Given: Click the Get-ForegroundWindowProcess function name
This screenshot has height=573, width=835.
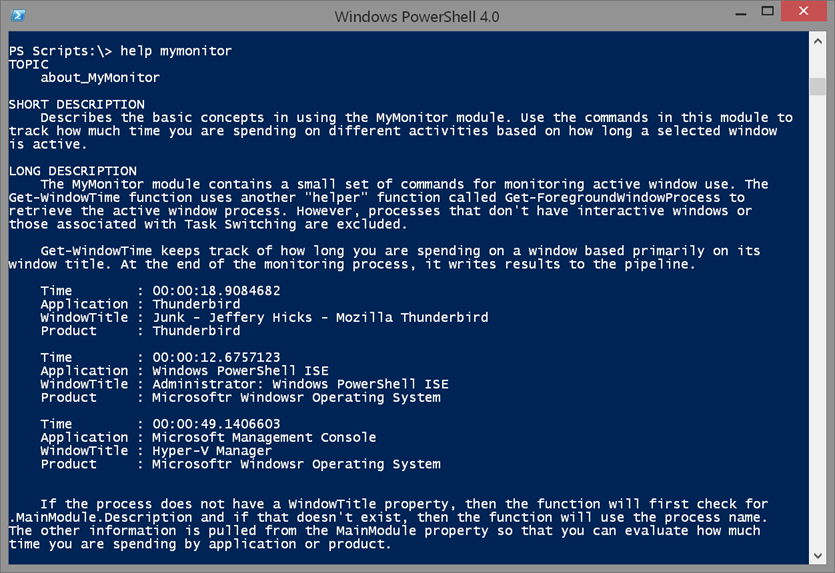Looking at the screenshot, I should 612,198.
